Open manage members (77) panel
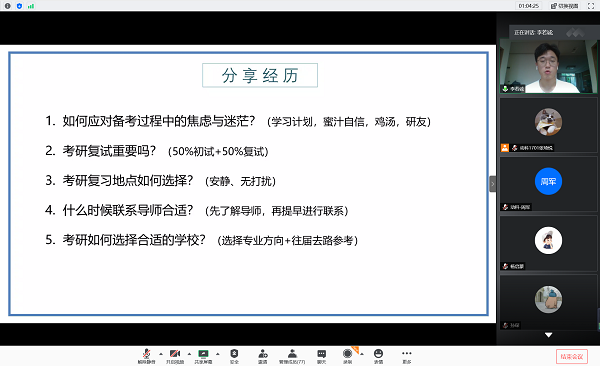 [x=292, y=356]
